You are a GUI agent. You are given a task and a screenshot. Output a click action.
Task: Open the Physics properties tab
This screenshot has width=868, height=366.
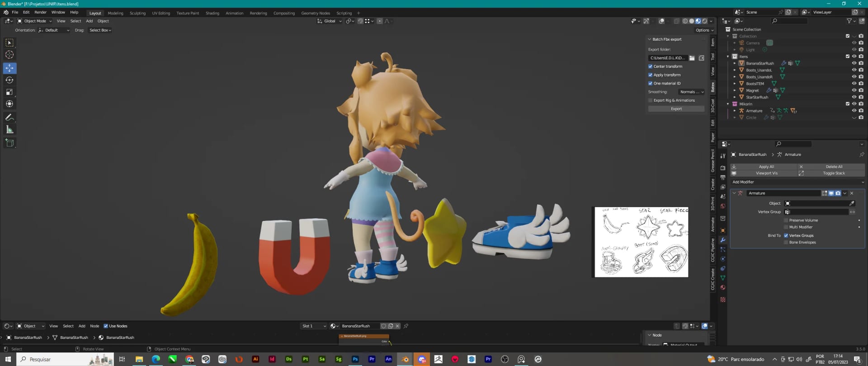(723, 259)
